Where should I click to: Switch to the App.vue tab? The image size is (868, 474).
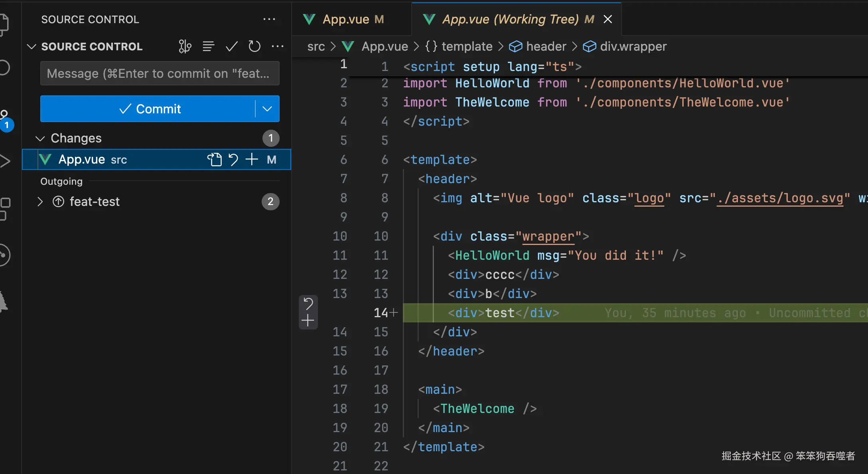tap(345, 19)
